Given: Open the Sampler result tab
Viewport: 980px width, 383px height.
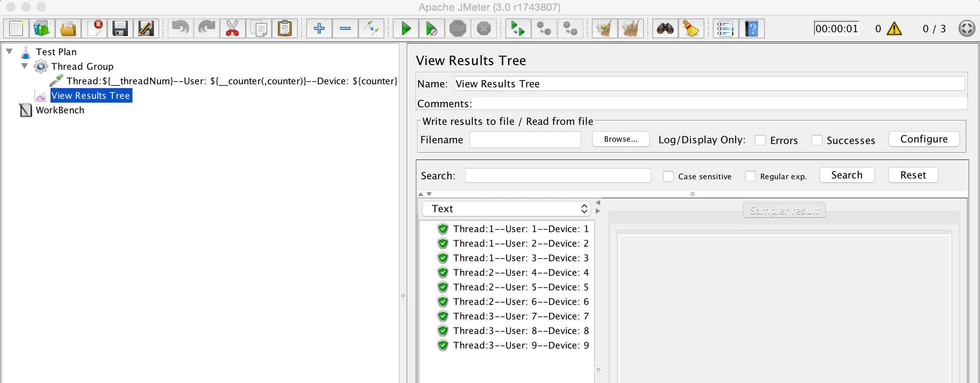Looking at the screenshot, I should tap(784, 210).
